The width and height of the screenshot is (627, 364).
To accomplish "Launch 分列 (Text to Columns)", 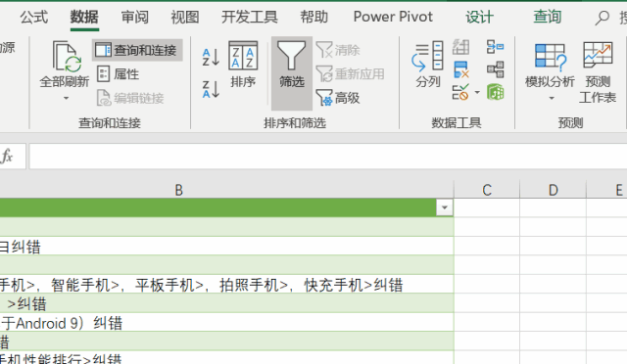I will tap(427, 64).
